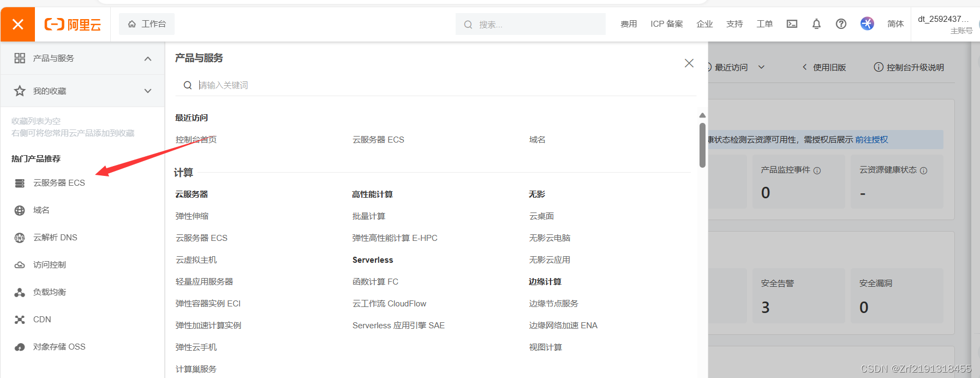
Task: Open 弹性加速计算实例 link
Action: pos(208,326)
